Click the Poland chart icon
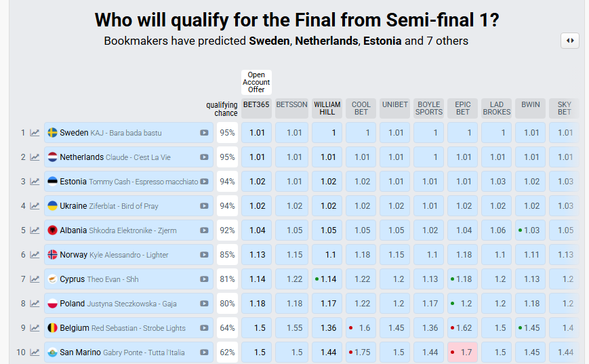589x364 pixels. [x=35, y=304]
